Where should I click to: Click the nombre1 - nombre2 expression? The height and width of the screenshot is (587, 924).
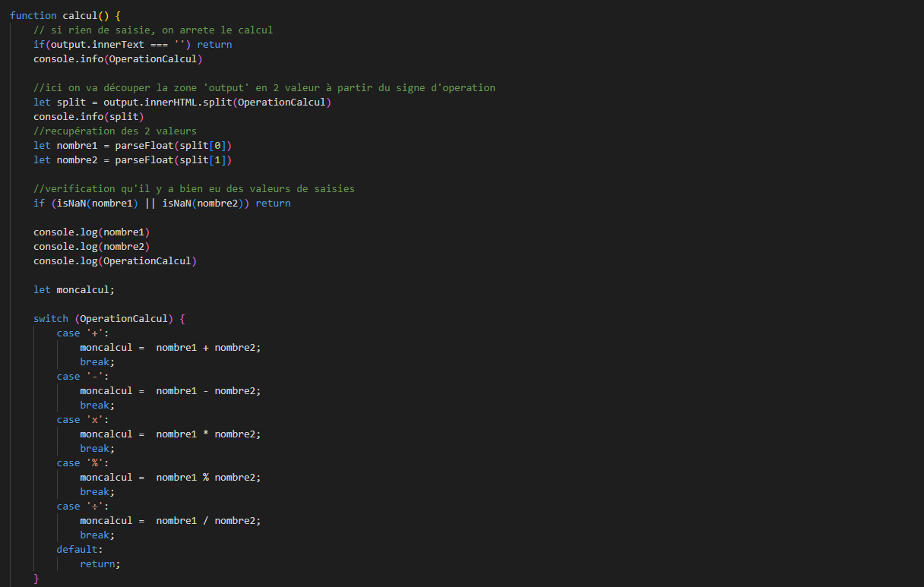tap(207, 390)
